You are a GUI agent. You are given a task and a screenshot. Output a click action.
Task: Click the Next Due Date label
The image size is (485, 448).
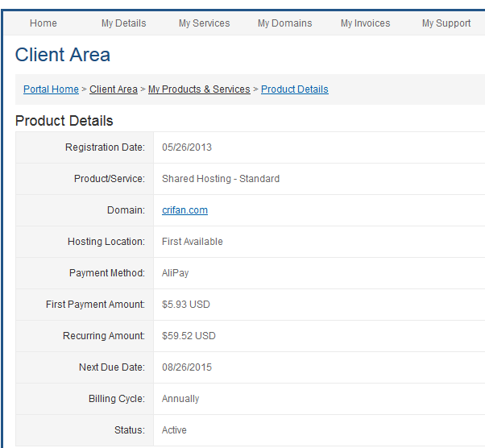point(112,367)
